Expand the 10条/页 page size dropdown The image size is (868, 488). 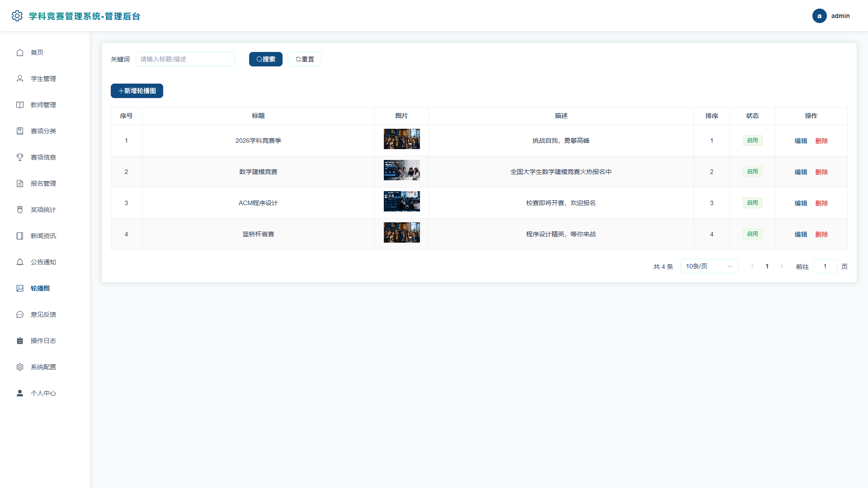pos(709,266)
